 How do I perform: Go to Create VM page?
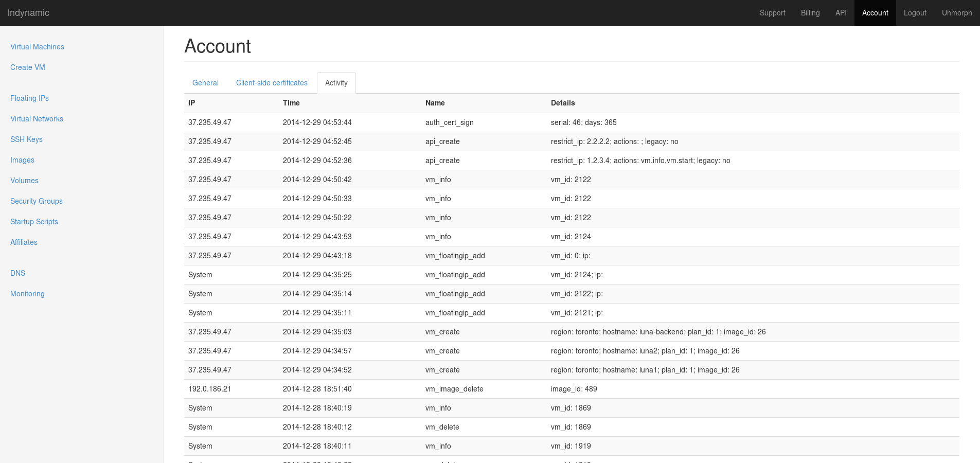click(28, 67)
